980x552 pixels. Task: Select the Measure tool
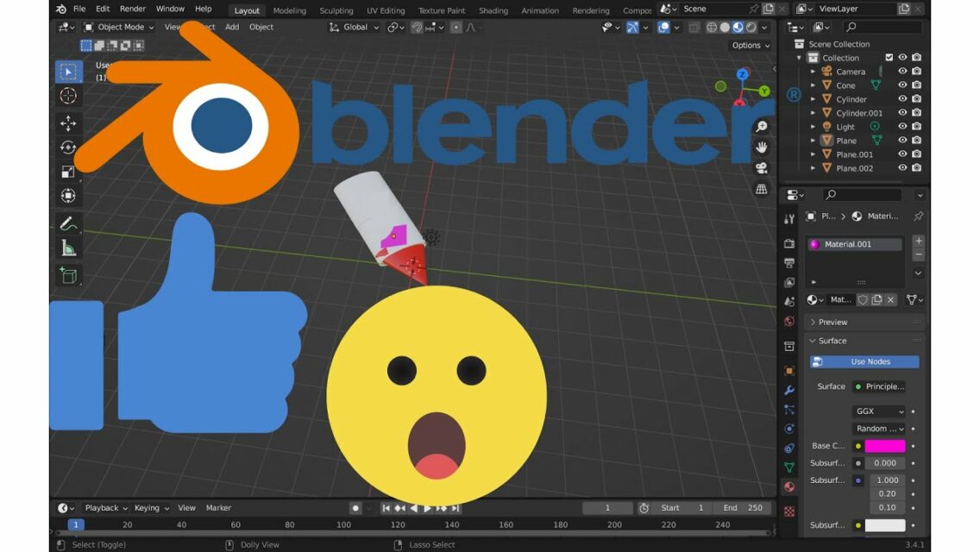(x=68, y=248)
